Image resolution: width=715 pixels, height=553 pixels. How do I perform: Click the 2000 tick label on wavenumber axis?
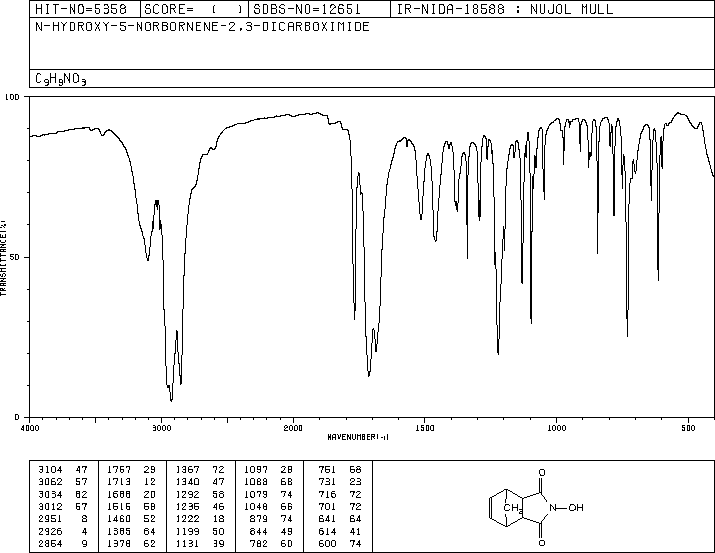point(293,428)
